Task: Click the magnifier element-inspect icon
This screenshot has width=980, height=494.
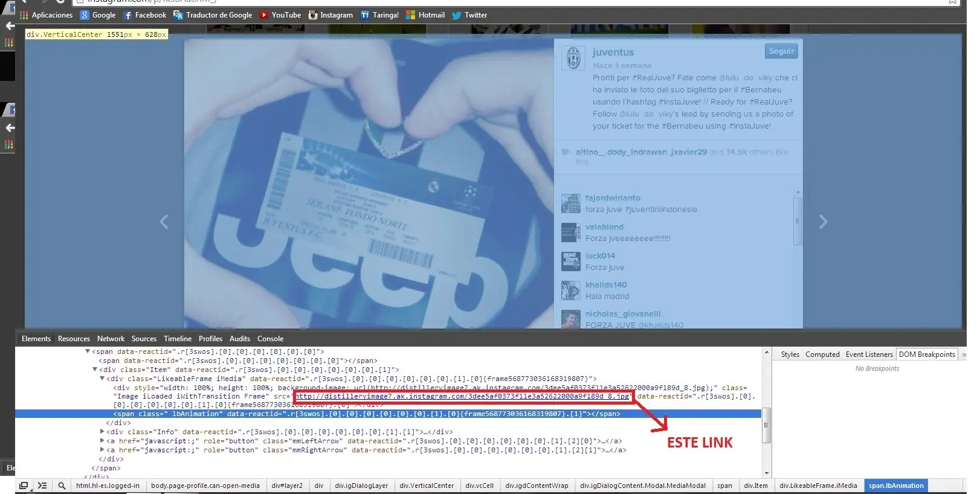Action: click(x=62, y=486)
